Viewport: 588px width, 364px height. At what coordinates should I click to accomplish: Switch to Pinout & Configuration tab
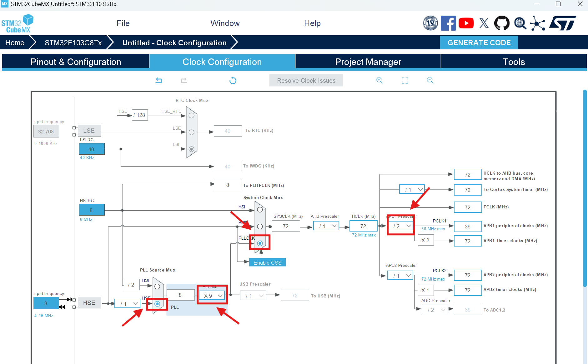tap(76, 62)
